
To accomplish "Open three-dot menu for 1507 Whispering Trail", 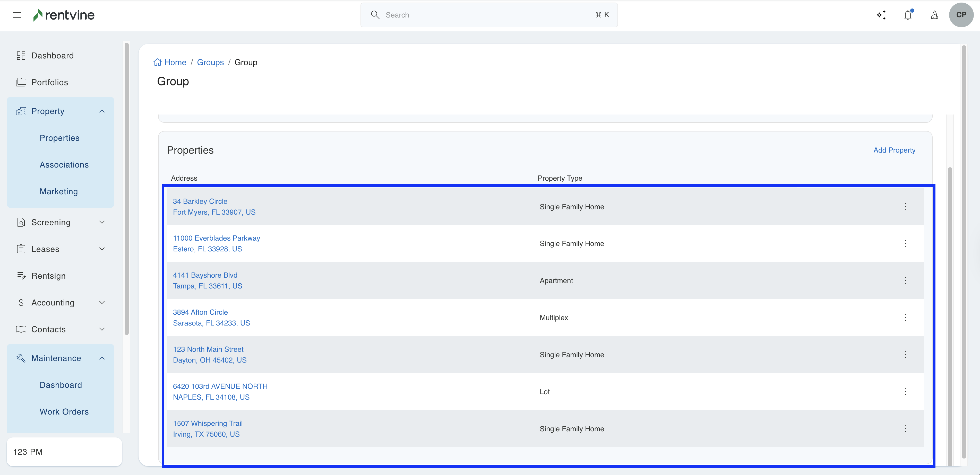I will [905, 429].
